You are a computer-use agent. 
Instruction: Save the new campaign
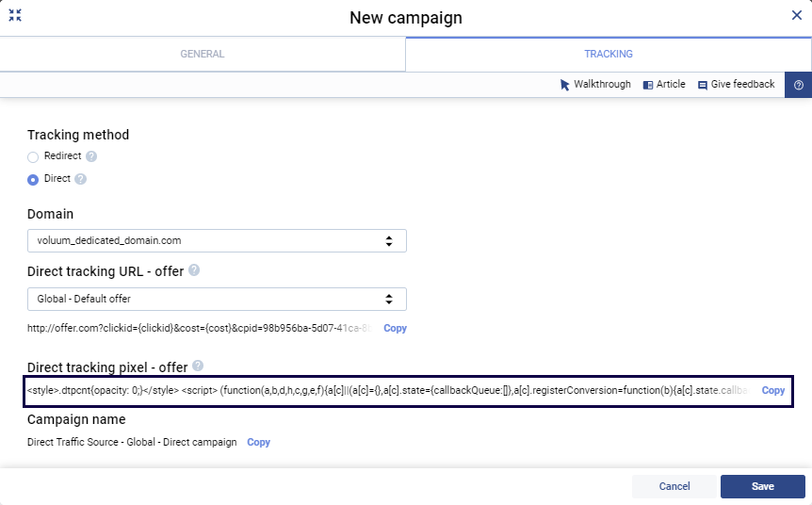(x=762, y=486)
